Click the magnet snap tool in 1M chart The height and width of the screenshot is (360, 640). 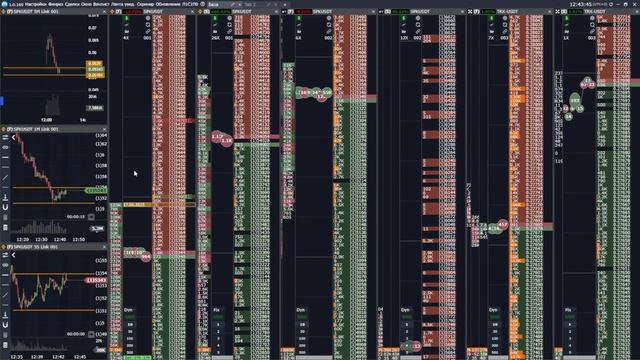pyautogui.click(x=5, y=207)
